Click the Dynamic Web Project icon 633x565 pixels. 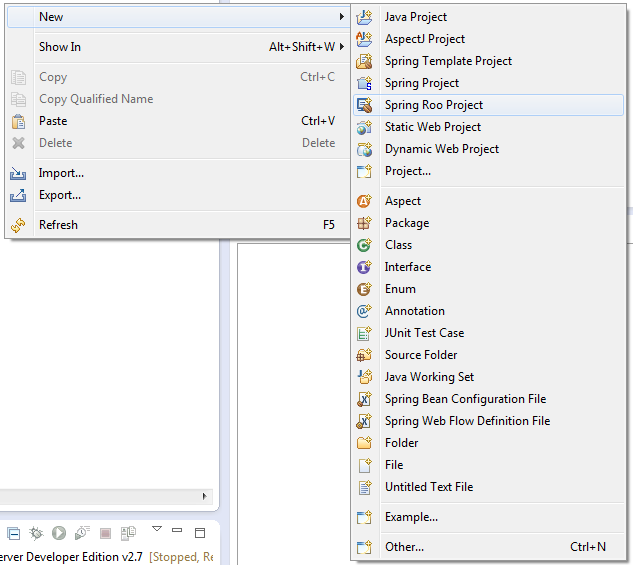[x=364, y=149]
